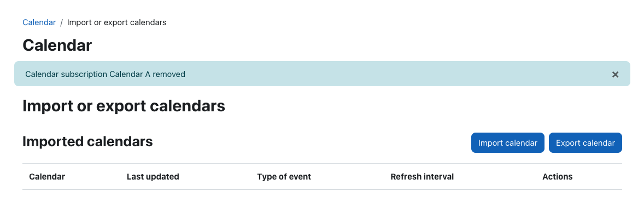The width and height of the screenshot is (644, 209).
Task: Click the large Calendar page title
Action: pos(57,45)
